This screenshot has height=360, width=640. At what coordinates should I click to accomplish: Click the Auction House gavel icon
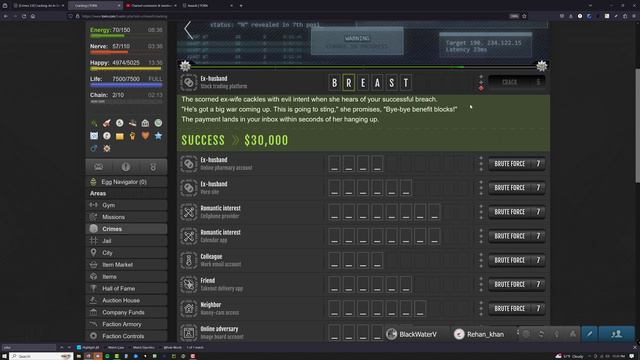[x=93, y=300]
